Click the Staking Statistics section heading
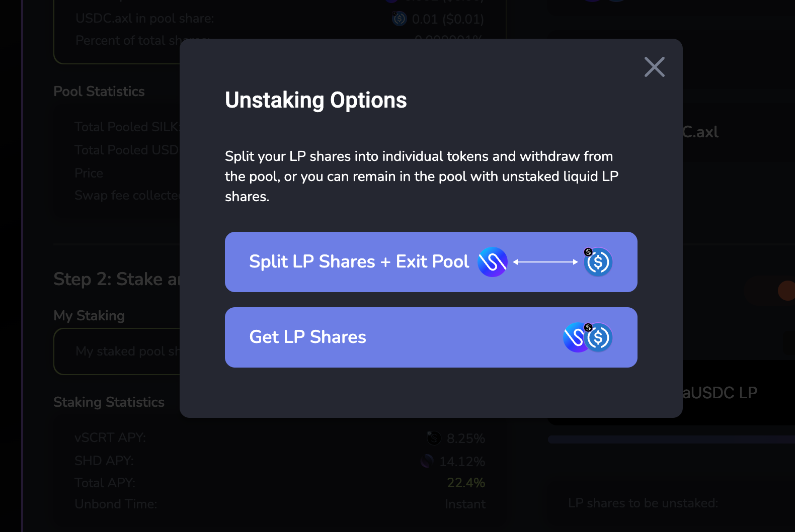Screen dimensions: 795x532 coord(109,402)
